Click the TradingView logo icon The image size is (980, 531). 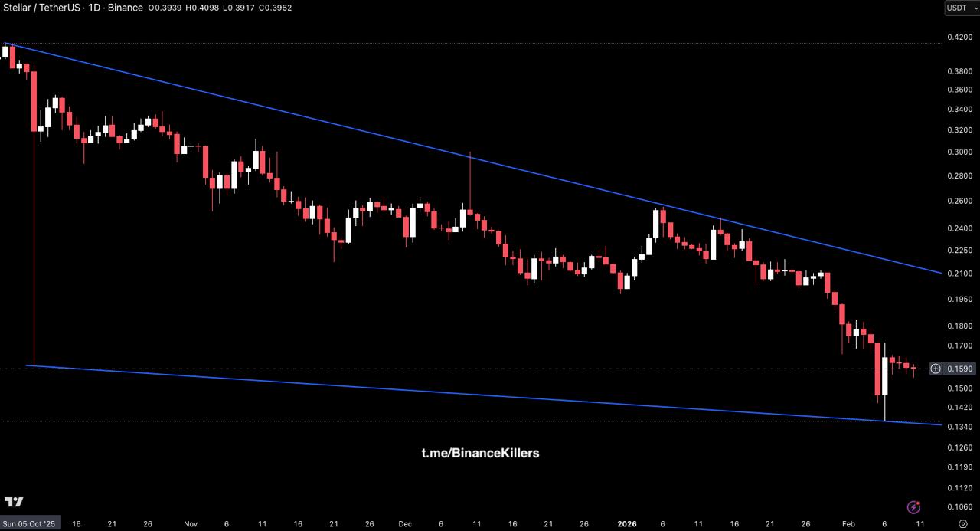pyautogui.click(x=14, y=502)
